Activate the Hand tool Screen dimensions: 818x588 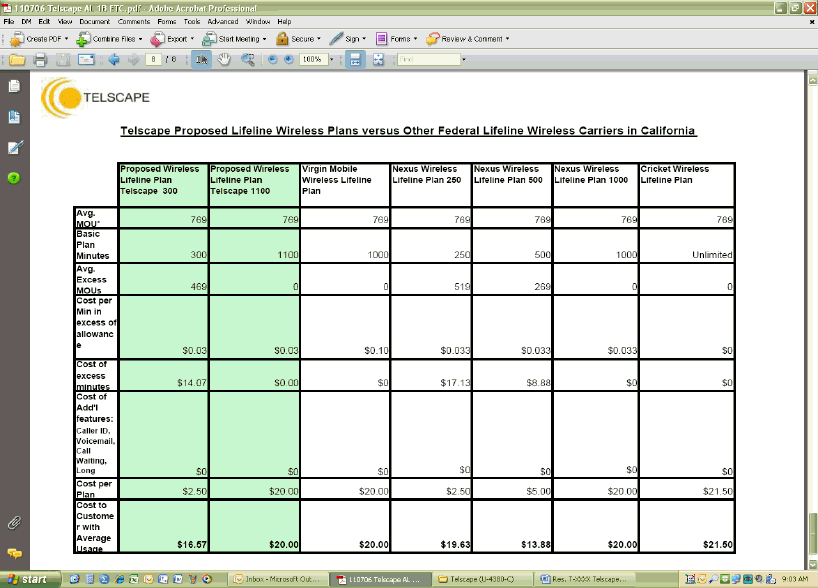224,60
